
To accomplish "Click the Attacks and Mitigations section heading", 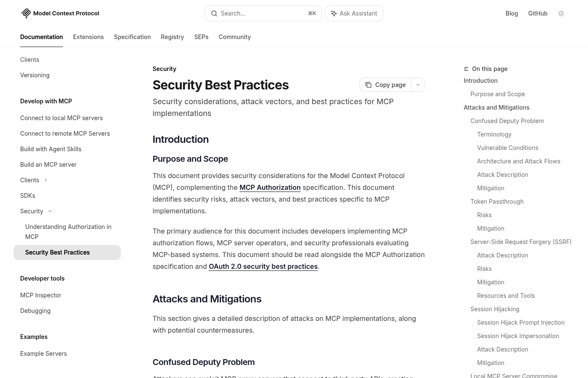I will pyautogui.click(x=207, y=299).
